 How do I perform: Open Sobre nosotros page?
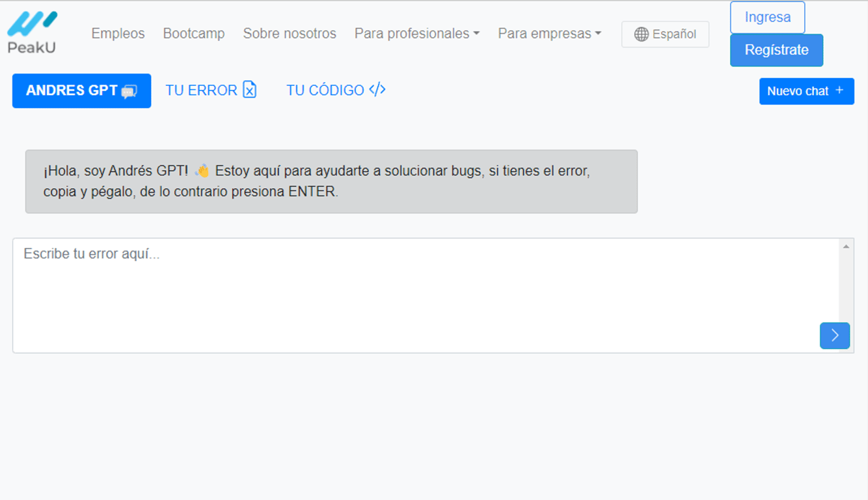(290, 34)
